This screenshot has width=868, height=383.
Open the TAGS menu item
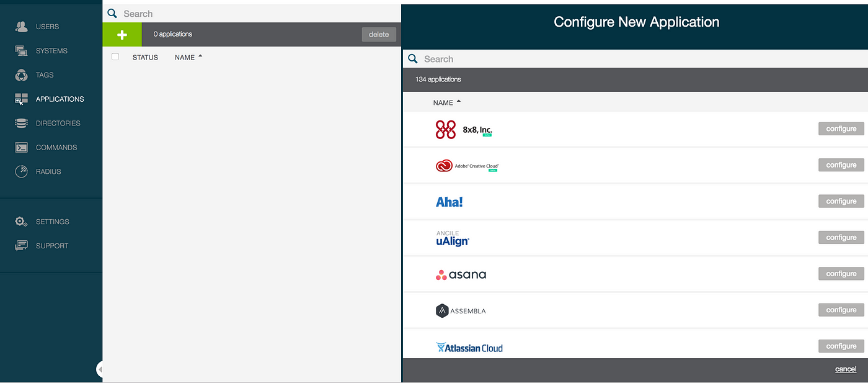pyautogui.click(x=45, y=75)
